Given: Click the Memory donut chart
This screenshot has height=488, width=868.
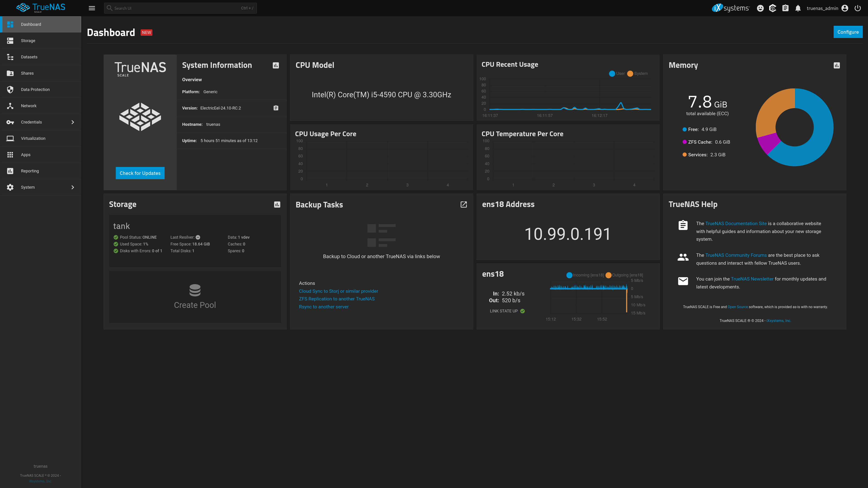Looking at the screenshot, I should click(x=795, y=127).
